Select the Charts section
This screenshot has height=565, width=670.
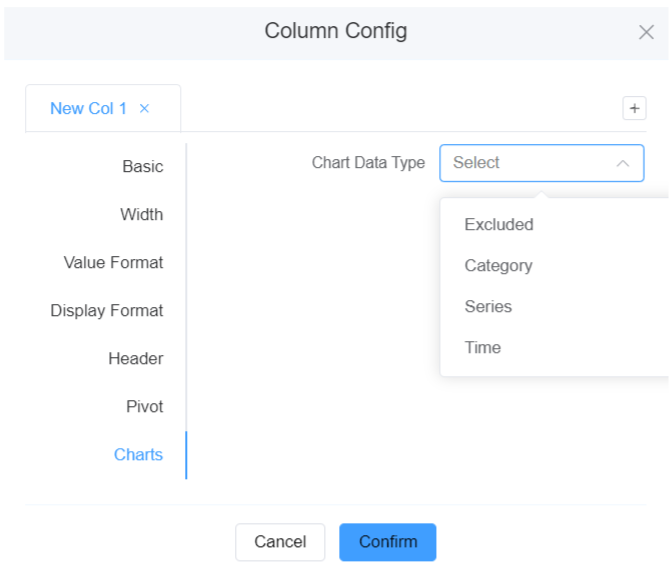(138, 455)
